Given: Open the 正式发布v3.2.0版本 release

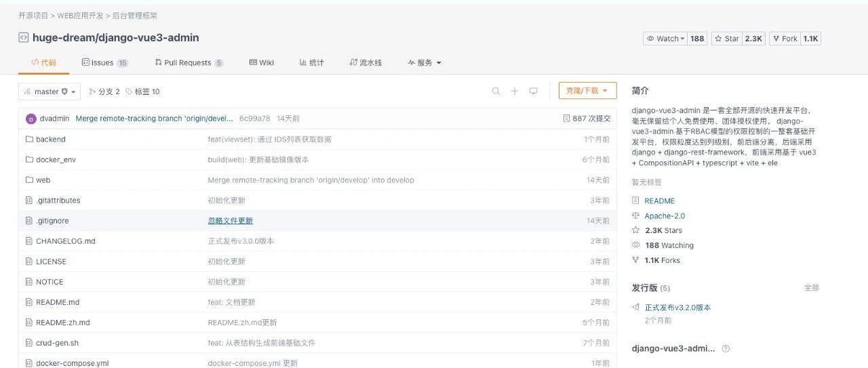Looking at the screenshot, I should [x=677, y=308].
